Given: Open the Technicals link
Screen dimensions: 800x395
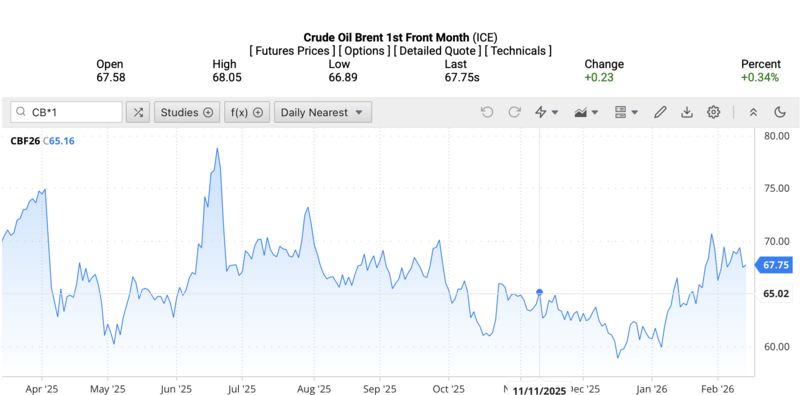Looking at the screenshot, I should pos(518,51).
